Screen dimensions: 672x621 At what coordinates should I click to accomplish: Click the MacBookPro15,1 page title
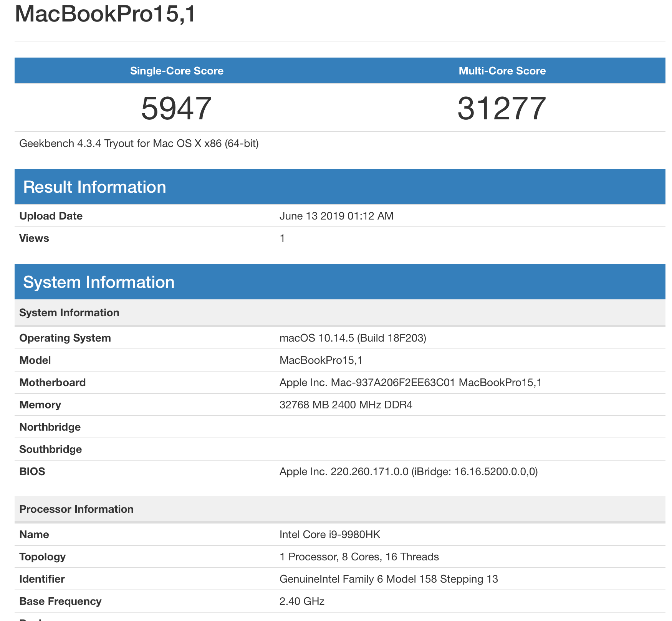pos(105,14)
